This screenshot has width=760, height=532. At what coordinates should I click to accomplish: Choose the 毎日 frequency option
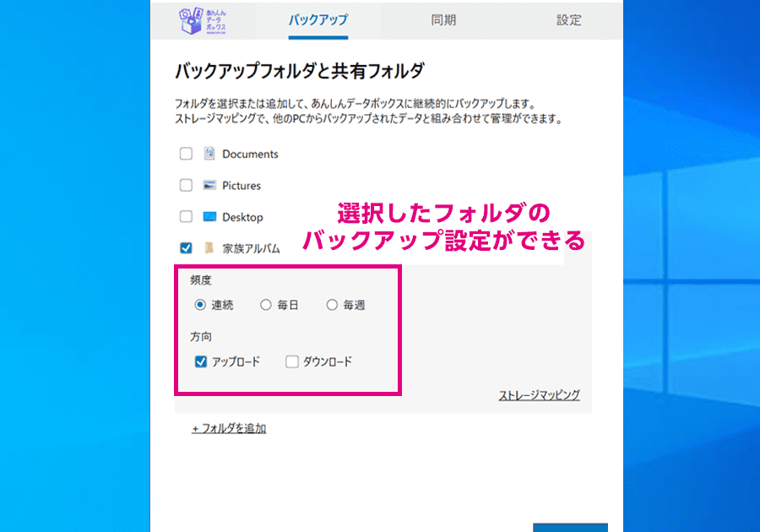[x=266, y=305]
